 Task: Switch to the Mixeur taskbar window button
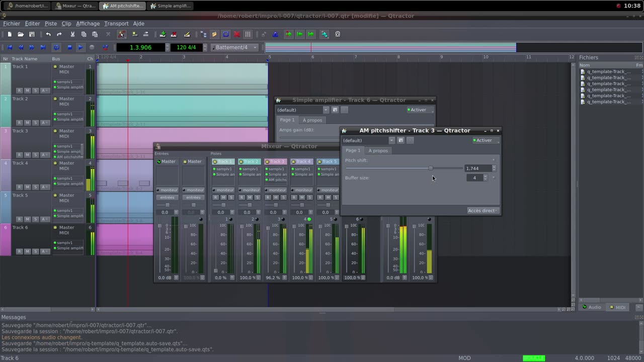[75, 6]
